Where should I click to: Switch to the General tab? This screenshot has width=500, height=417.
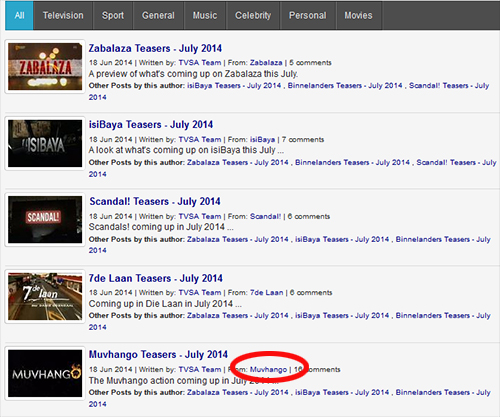click(x=158, y=15)
